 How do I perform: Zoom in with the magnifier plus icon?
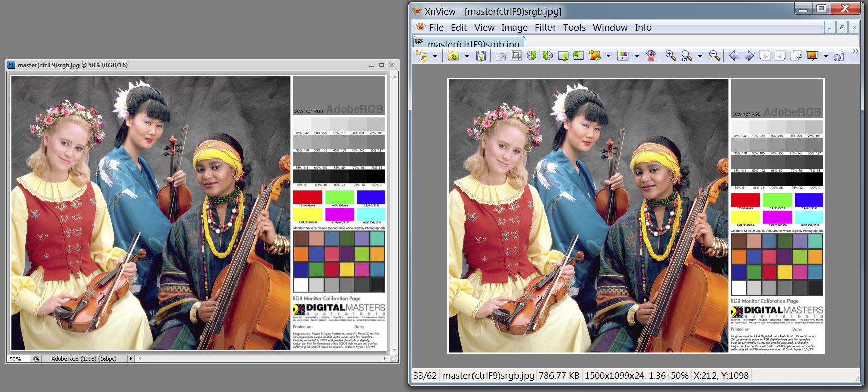pos(671,56)
